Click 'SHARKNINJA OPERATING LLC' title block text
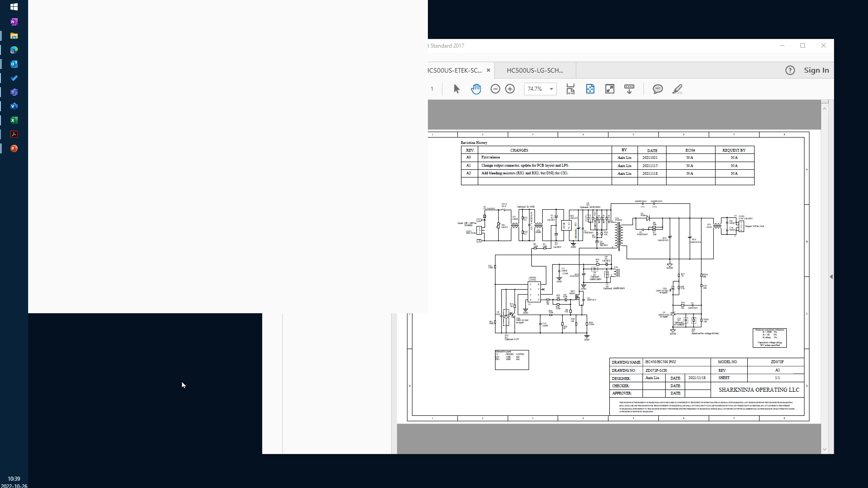Screen dimensions: 868x488 click(759, 390)
